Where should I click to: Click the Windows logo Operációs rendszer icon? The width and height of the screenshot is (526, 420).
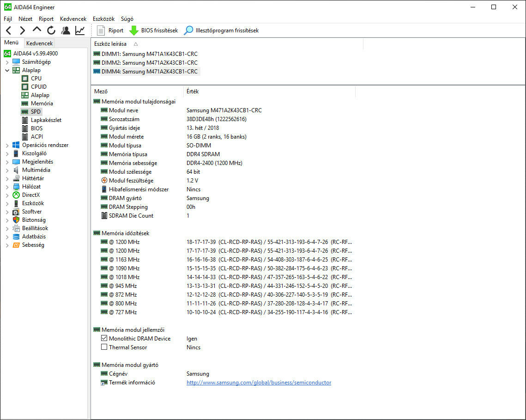[x=16, y=145]
